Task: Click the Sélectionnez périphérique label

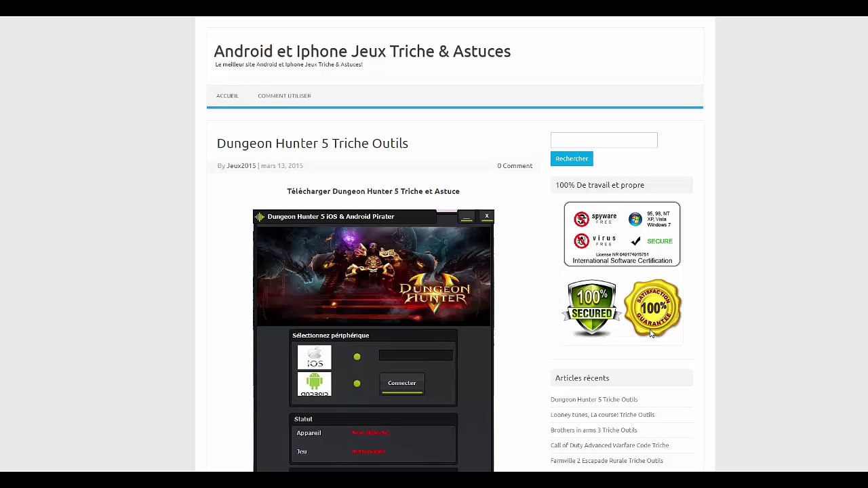Action: tap(330, 335)
